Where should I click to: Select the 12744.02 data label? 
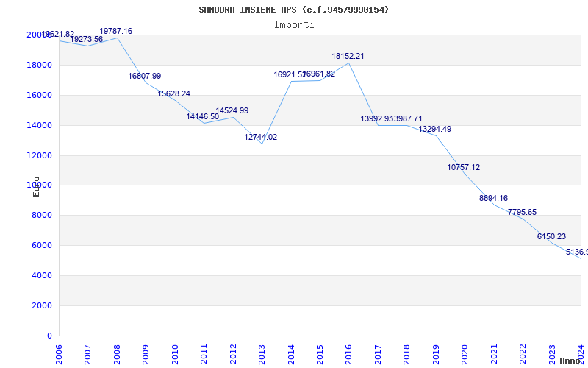click(x=261, y=137)
